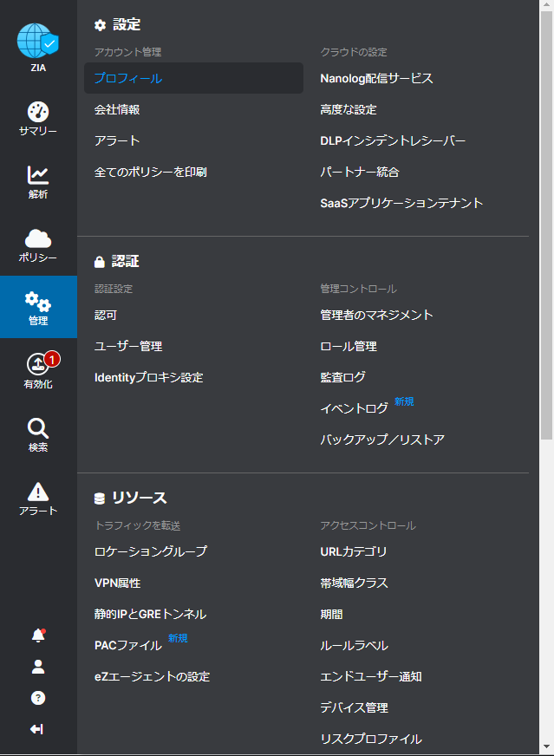Image resolution: width=554 pixels, height=756 pixels.
Task: Open リスクプロファイル
Action: (371, 739)
